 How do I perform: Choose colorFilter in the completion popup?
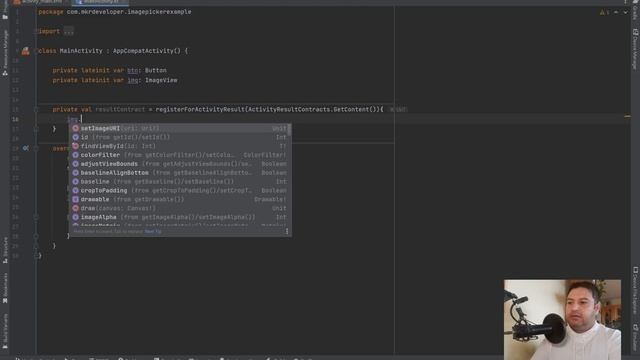click(180, 155)
